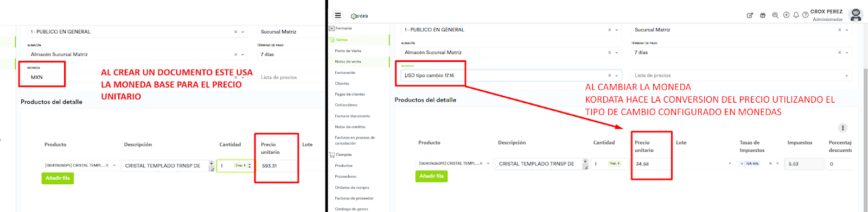Click the Precio unitario field showing 34.58
The height and width of the screenshot is (212, 868).
coord(652,164)
